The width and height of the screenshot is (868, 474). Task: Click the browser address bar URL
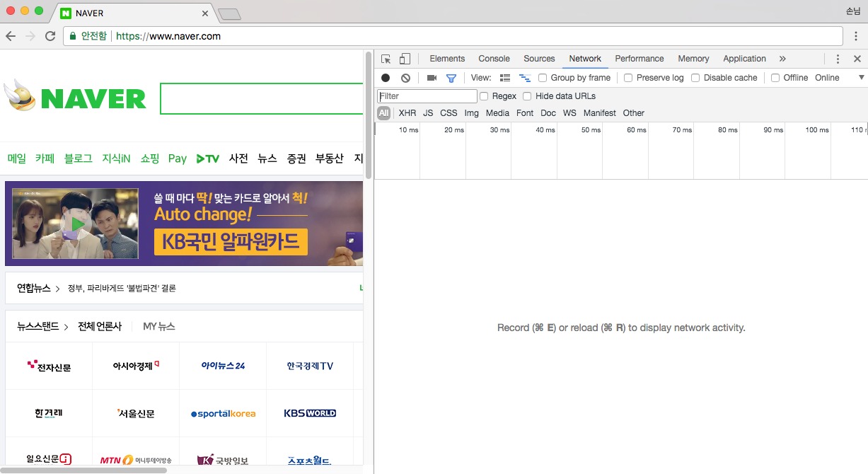[x=168, y=36]
